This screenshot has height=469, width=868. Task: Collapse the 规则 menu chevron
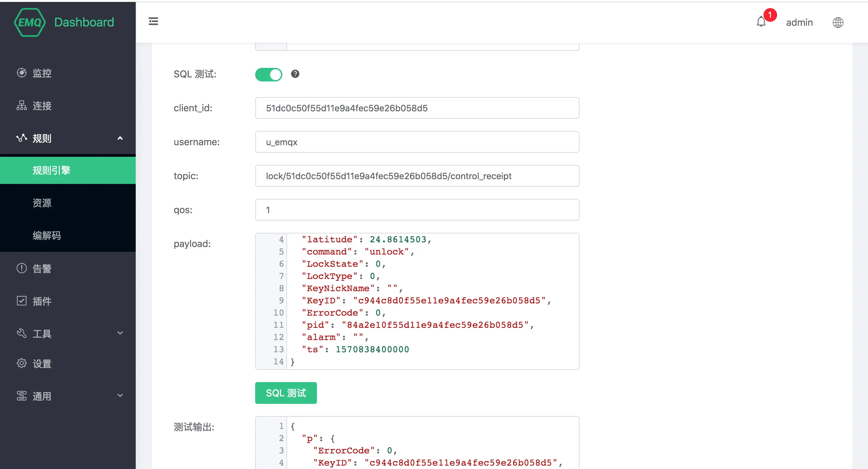click(x=120, y=138)
